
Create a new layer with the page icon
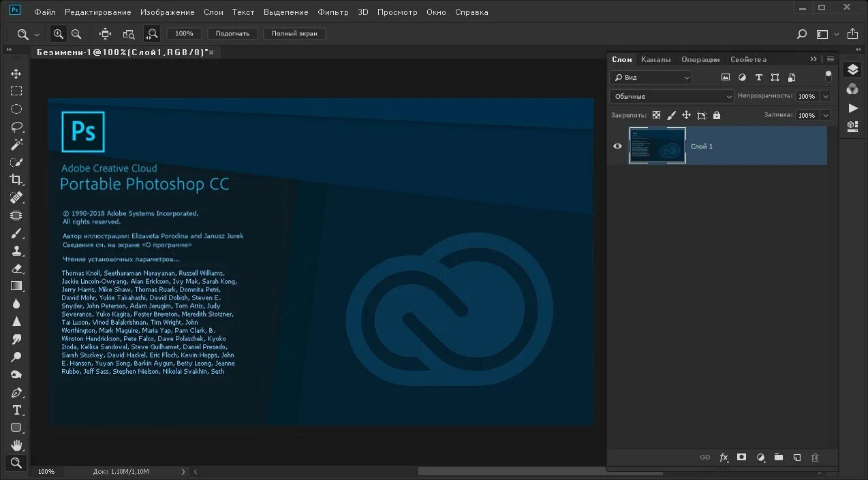796,458
